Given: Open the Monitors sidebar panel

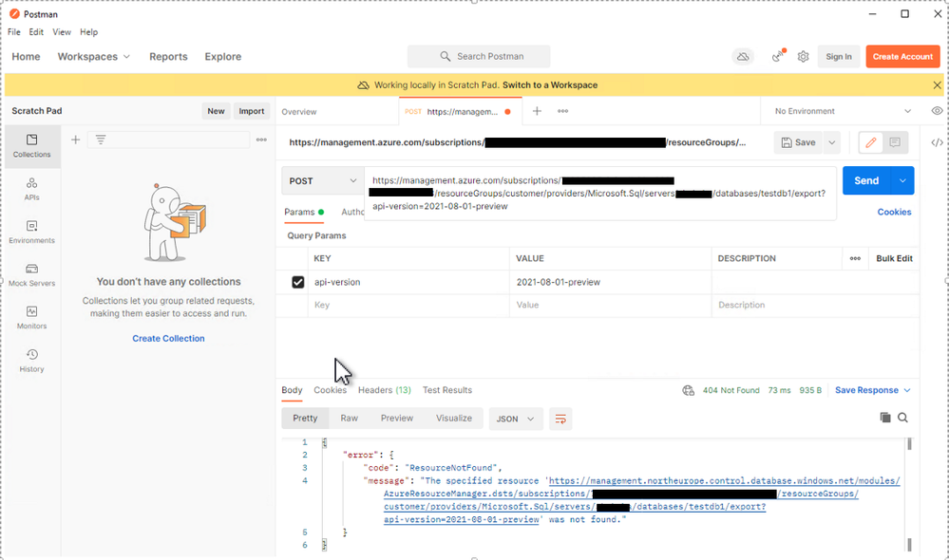Looking at the screenshot, I should tap(32, 318).
